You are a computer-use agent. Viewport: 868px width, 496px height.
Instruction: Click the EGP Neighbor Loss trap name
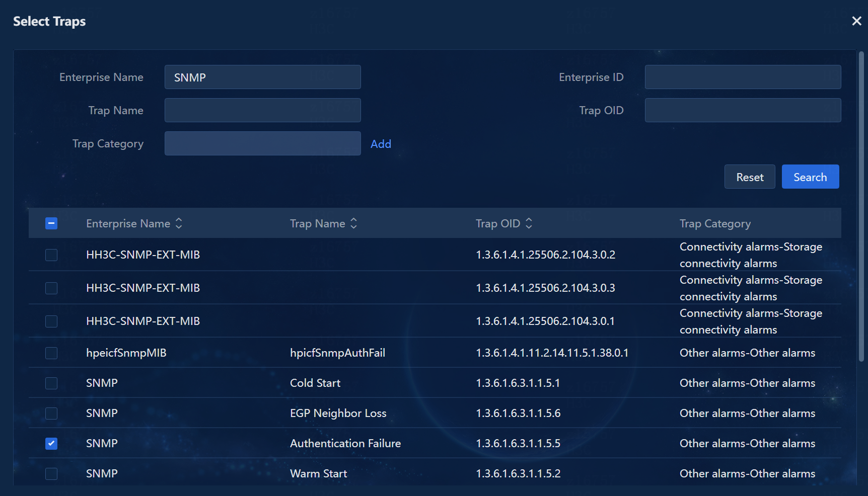[338, 414]
